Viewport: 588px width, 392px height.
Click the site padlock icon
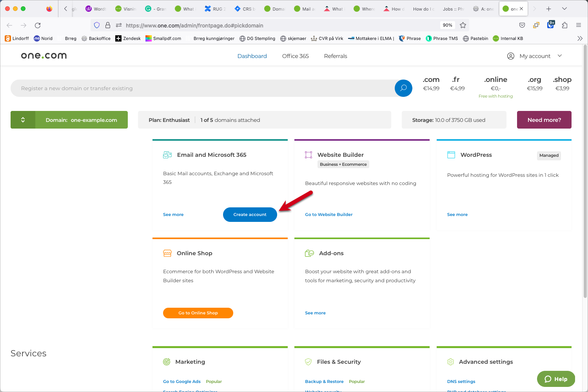108,25
